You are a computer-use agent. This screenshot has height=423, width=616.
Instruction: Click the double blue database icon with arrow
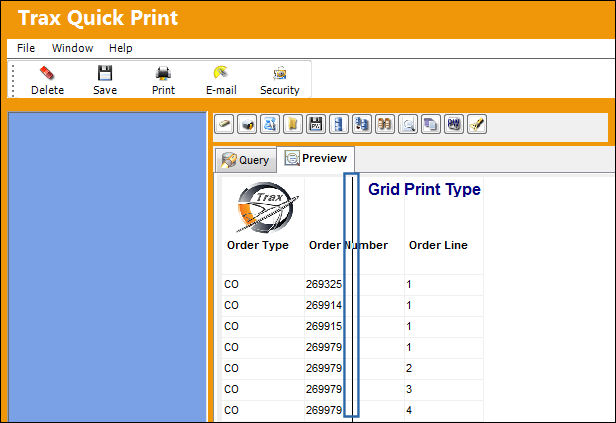pos(362,125)
